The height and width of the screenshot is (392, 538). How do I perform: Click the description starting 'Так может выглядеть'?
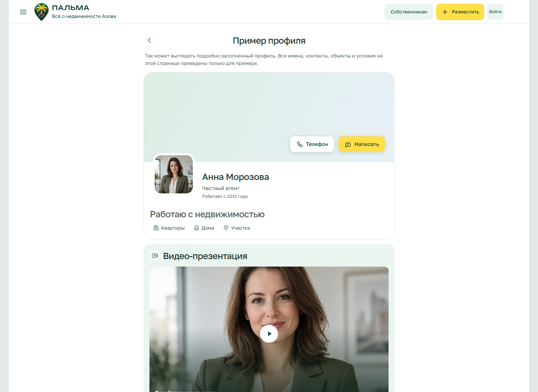point(264,60)
